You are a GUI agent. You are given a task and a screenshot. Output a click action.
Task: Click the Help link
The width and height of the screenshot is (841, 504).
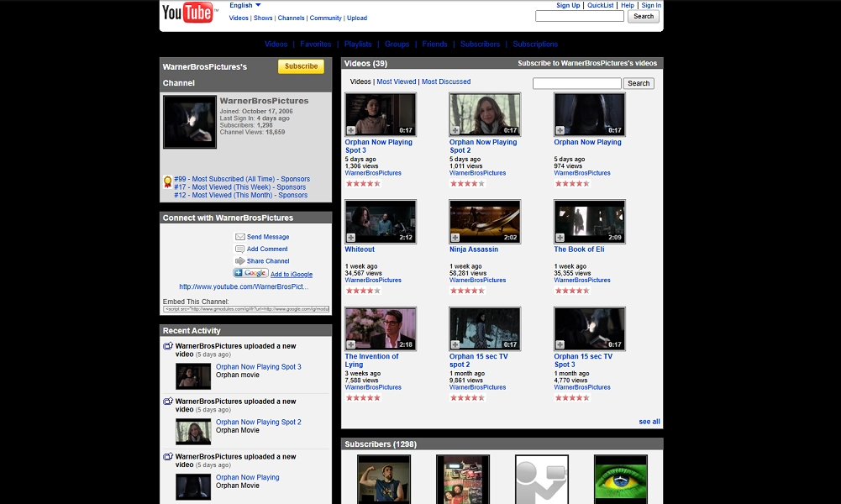coord(628,5)
